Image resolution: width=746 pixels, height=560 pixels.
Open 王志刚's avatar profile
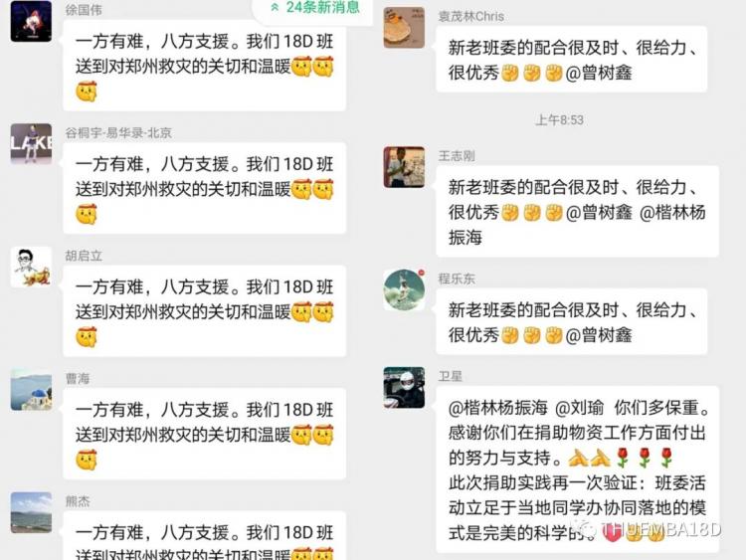[404, 167]
